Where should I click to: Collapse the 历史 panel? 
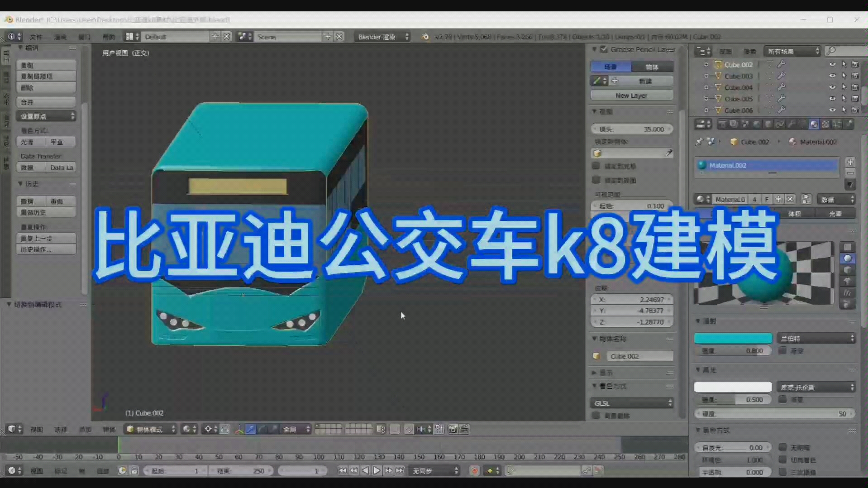(20, 184)
